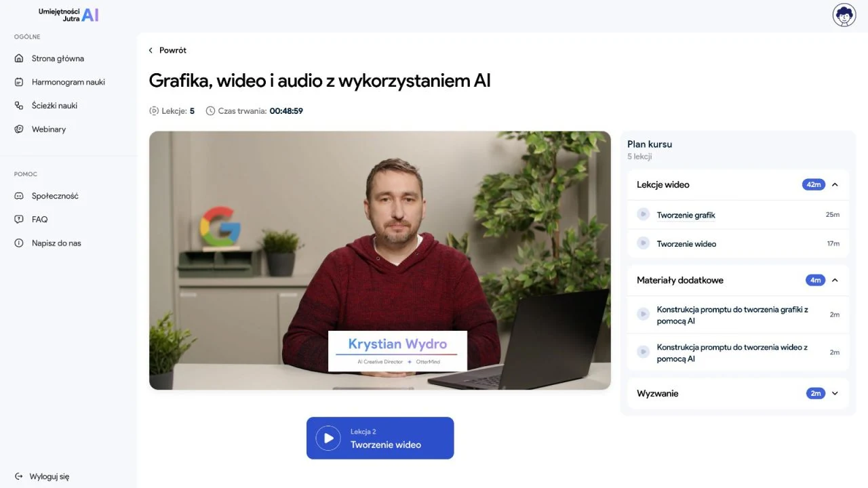Collapse the Materiały dodatkowe section chevron
This screenshot has width=868, height=488.
coord(835,280)
